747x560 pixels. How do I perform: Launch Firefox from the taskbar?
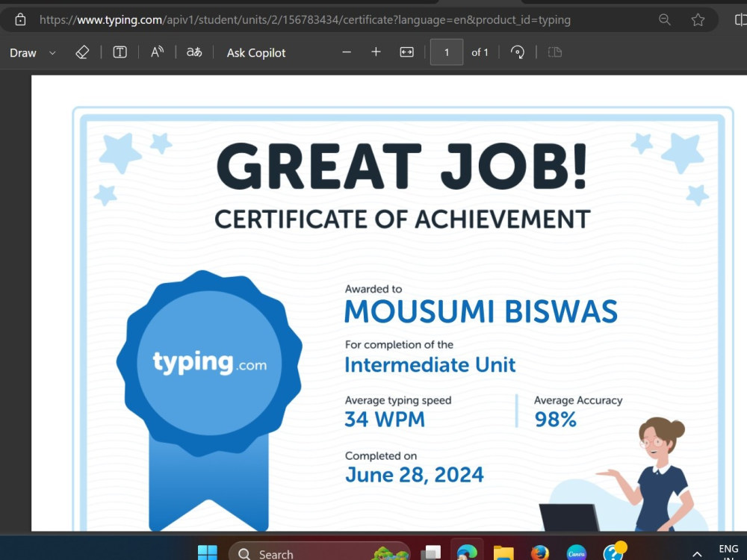coord(540,553)
